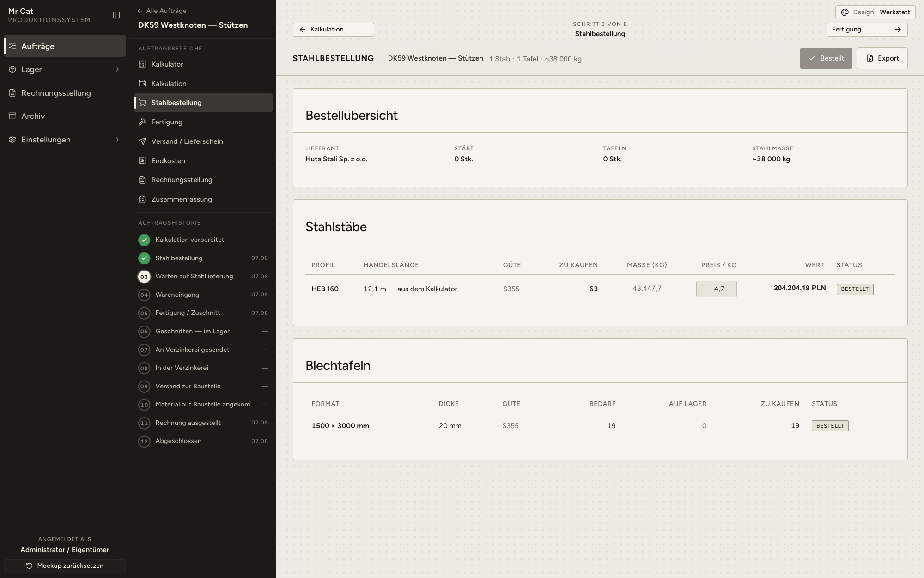
Task: Go back via Alle Aufträge link
Action: pyautogui.click(x=162, y=11)
